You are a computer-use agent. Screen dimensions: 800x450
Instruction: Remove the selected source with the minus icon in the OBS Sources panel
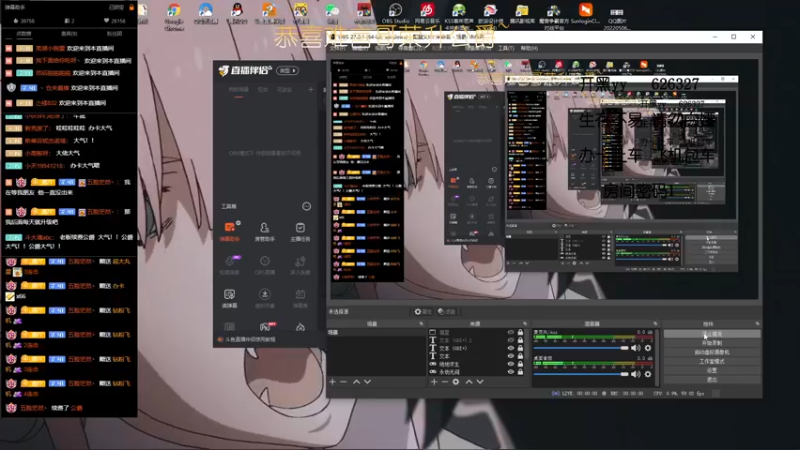click(x=444, y=382)
